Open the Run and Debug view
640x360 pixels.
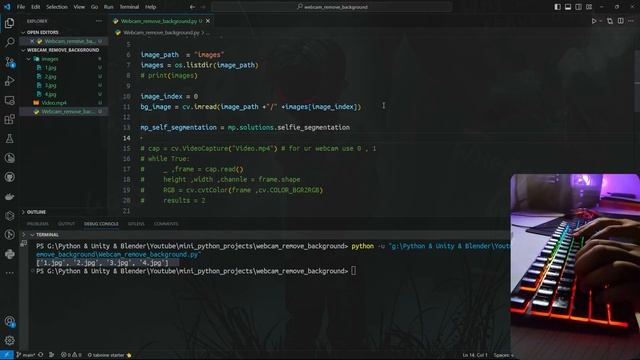coord(9,81)
